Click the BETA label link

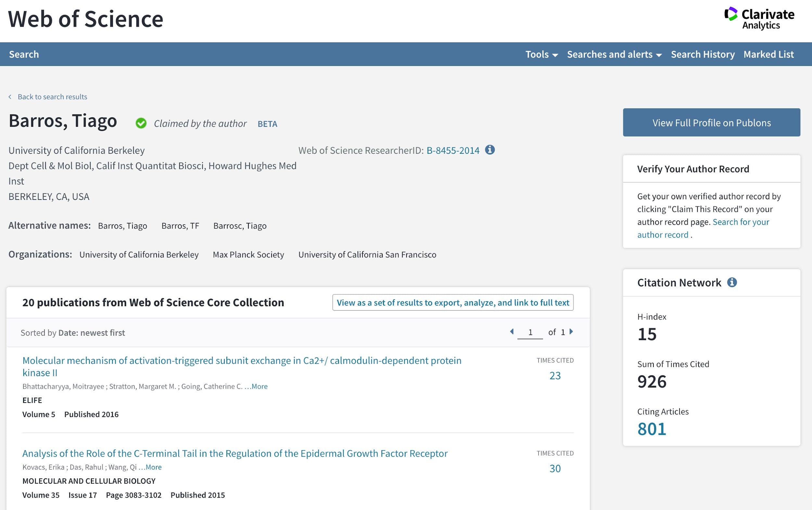tap(267, 124)
